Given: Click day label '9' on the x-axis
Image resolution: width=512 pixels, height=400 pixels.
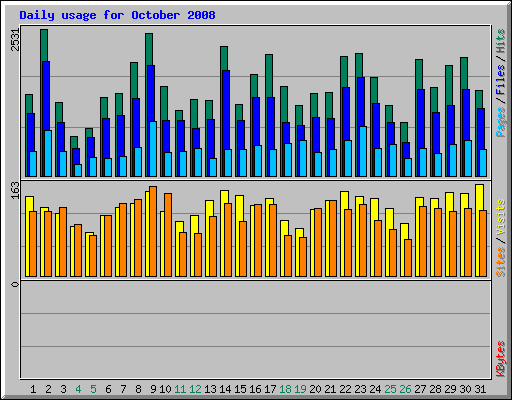Looking at the screenshot, I should (153, 389).
